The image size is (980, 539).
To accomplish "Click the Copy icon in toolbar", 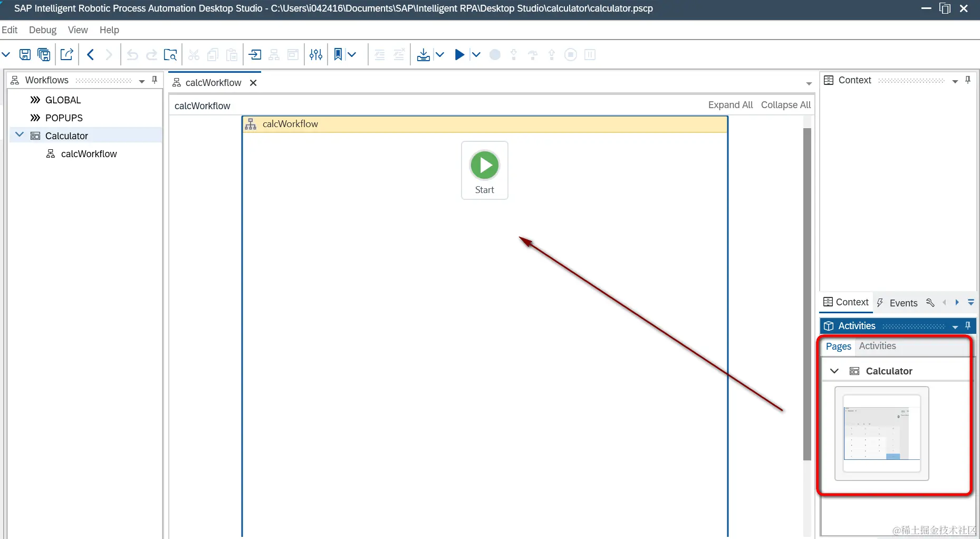I will pos(213,55).
